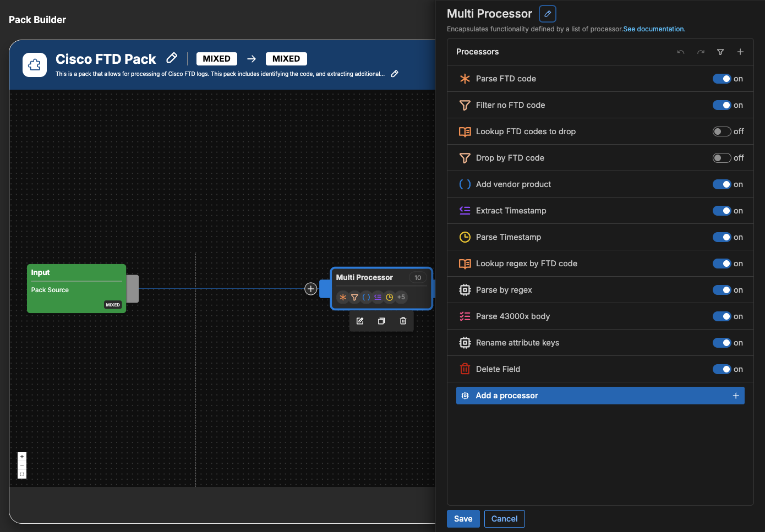This screenshot has height=532, width=765.
Task: Open the See documentation link
Action: pos(654,29)
